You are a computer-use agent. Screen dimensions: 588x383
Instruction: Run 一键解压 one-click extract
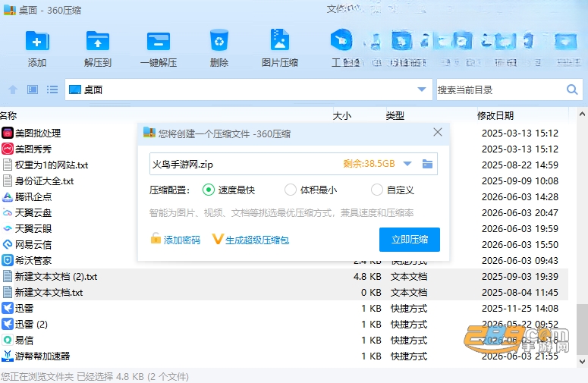pyautogui.click(x=159, y=41)
